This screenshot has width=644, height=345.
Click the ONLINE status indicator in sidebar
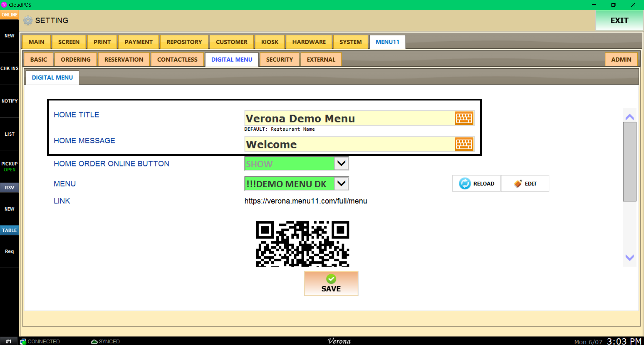click(9, 15)
